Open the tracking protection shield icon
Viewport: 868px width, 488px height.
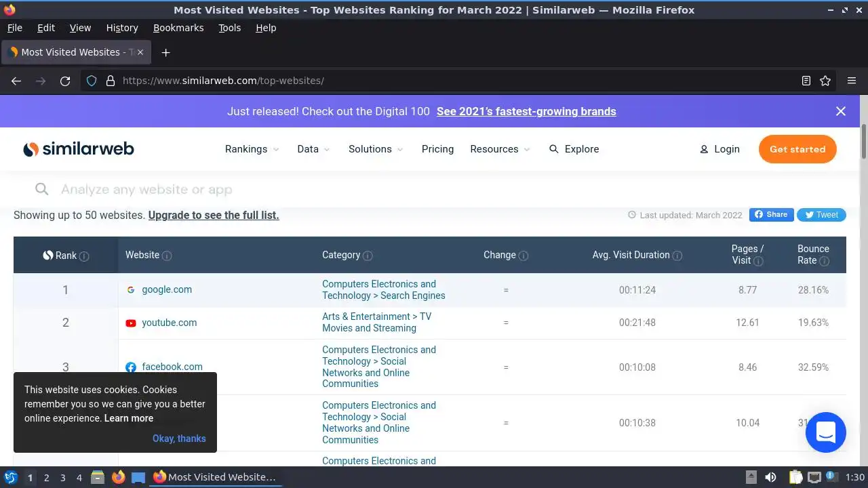coord(92,81)
